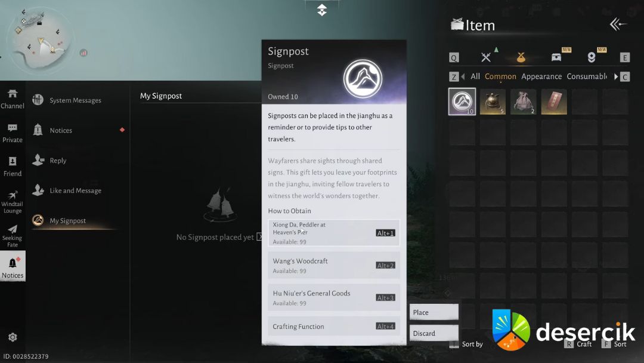Choose Wang's Woodcraft as obtain source
Screen dimensions: 644x363
coord(333,265)
